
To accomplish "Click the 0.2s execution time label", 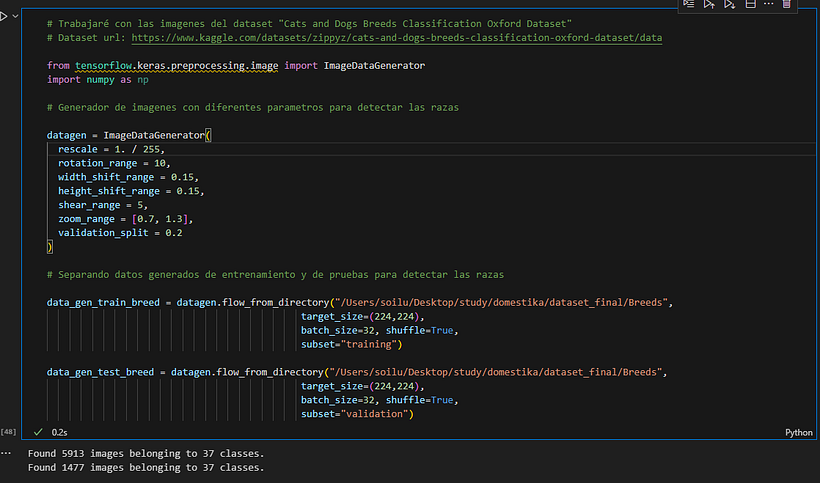I will click(59, 432).
